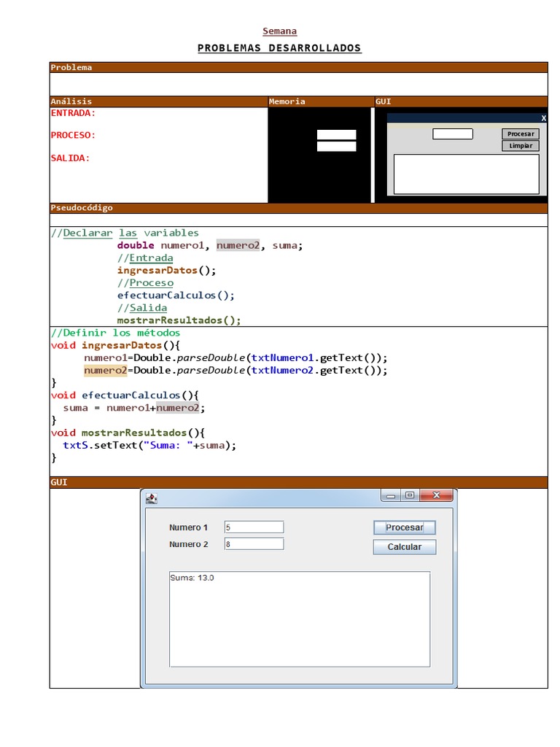Click the Pseudocódigo section header
Viewport: 560px width, 747px height.
298,208
